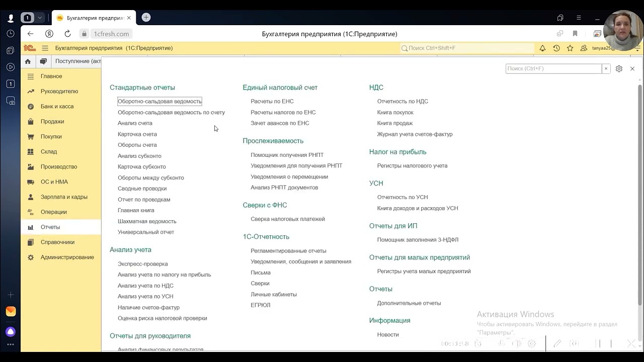644x362 pixels.
Task: Open a new browser tab
Action: pyautogui.click(x=146, y=17)
